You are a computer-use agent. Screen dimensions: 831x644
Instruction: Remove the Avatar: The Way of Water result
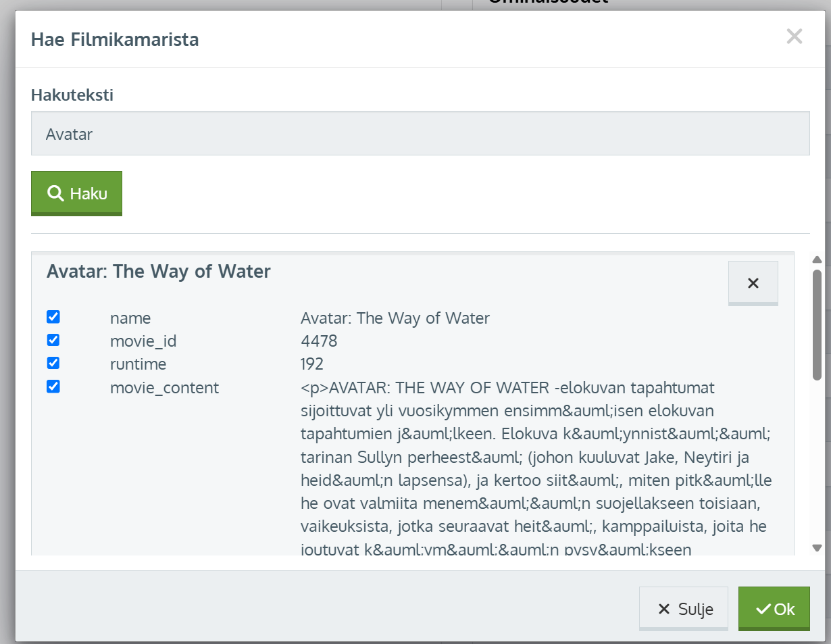tap(753, 283)
